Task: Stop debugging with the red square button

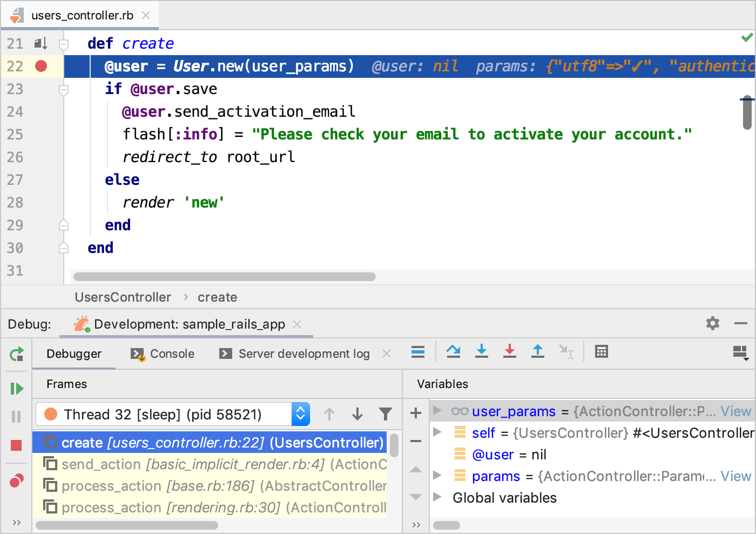Action: pyautogui.click(x=16, y=445)
